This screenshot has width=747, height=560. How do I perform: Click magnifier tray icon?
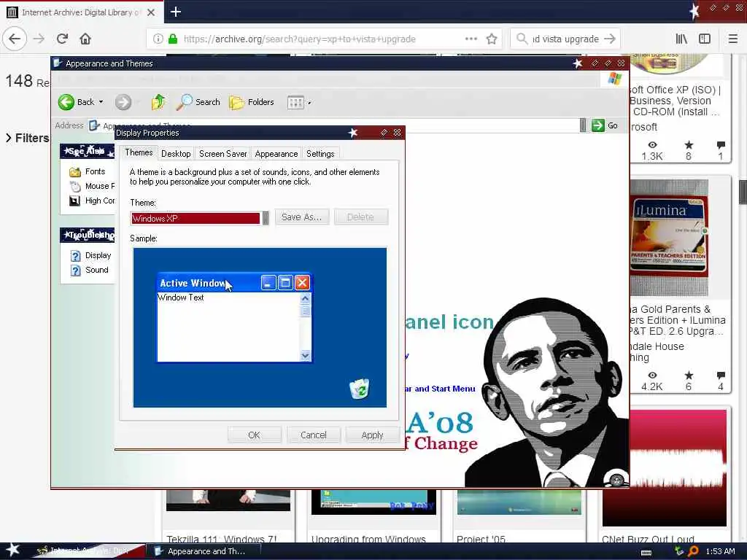pos(694,551)
